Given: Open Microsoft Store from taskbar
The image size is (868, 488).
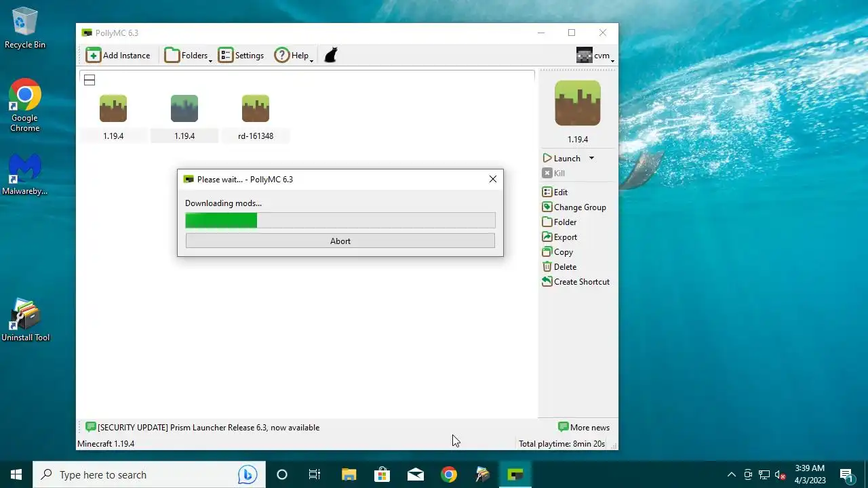Looking at the screenshot, I should coord(382,474).
